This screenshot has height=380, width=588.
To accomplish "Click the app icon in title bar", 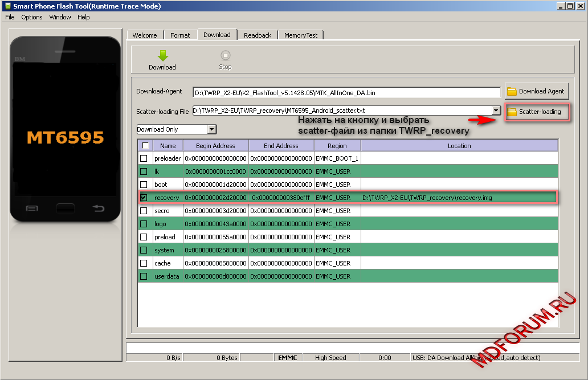I will (x=7, y=6).
